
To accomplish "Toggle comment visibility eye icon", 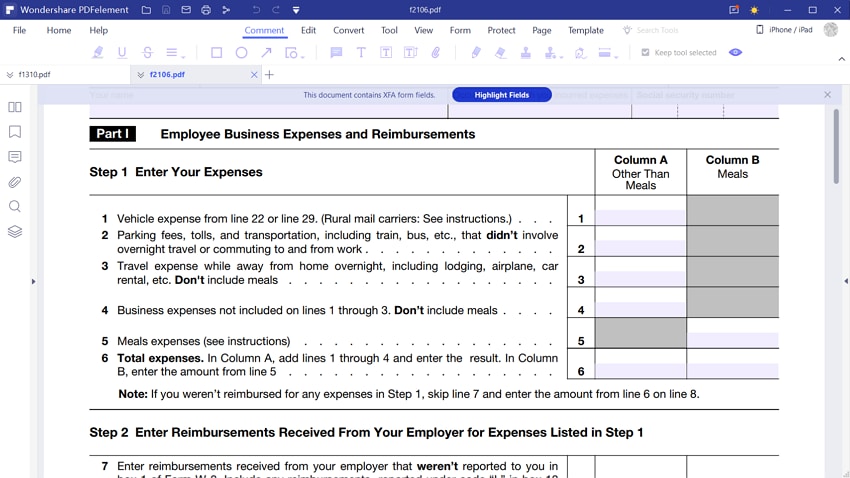I will click(735, 53).
